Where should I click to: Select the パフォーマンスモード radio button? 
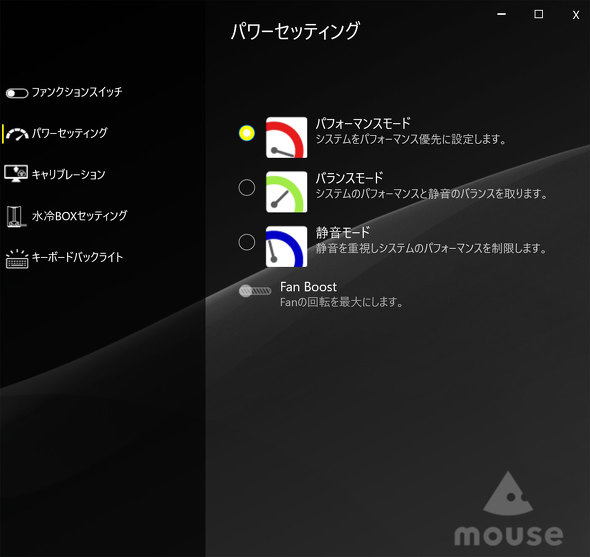247,133
